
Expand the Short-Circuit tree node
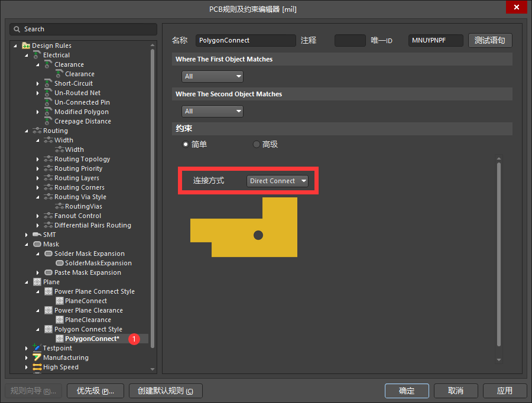click(x=38, y=83)
